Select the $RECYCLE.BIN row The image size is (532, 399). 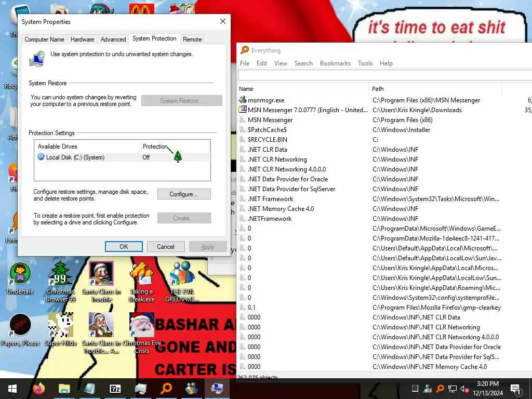click(x=385, y=139)
